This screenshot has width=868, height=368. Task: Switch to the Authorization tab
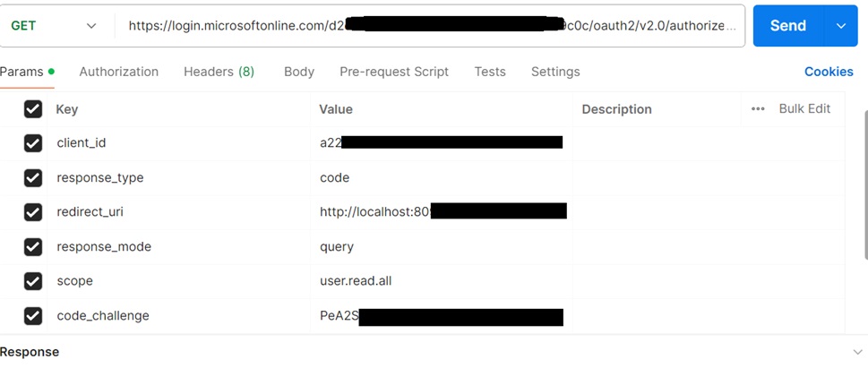coord(118,72)
